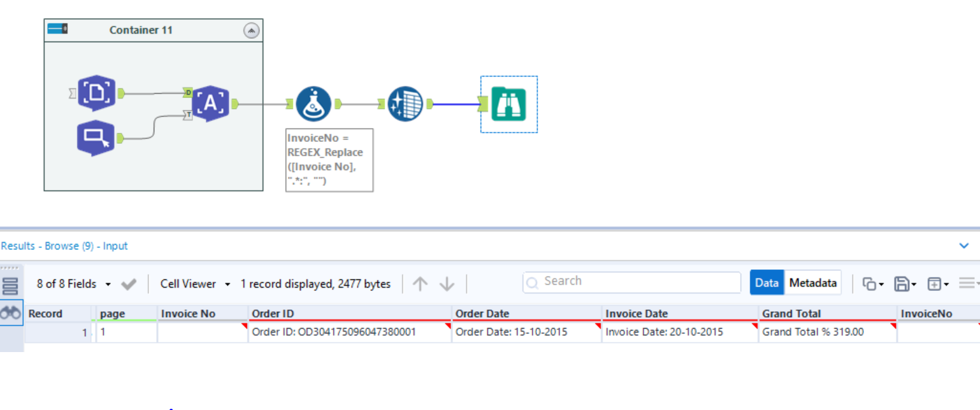Click the Data Cleansing tool on the canvas
The height and width of the screenshot is (410, 980).
coord(404,102)
